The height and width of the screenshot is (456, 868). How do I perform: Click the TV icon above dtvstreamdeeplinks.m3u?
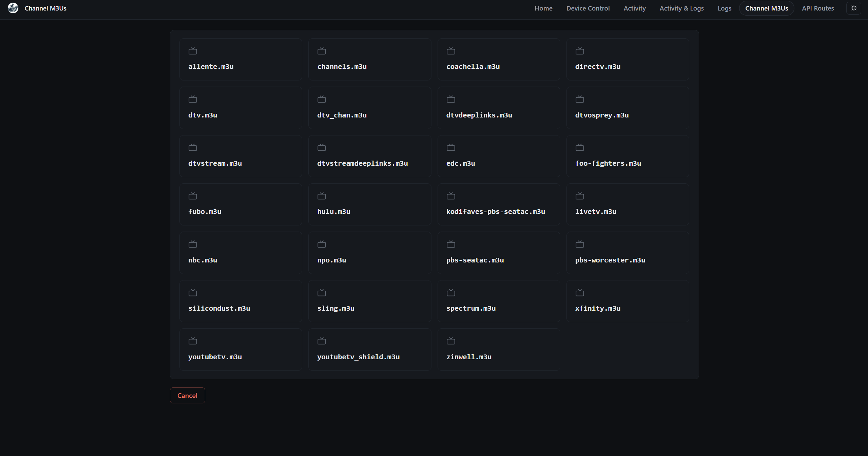click(x=322, y=147)
